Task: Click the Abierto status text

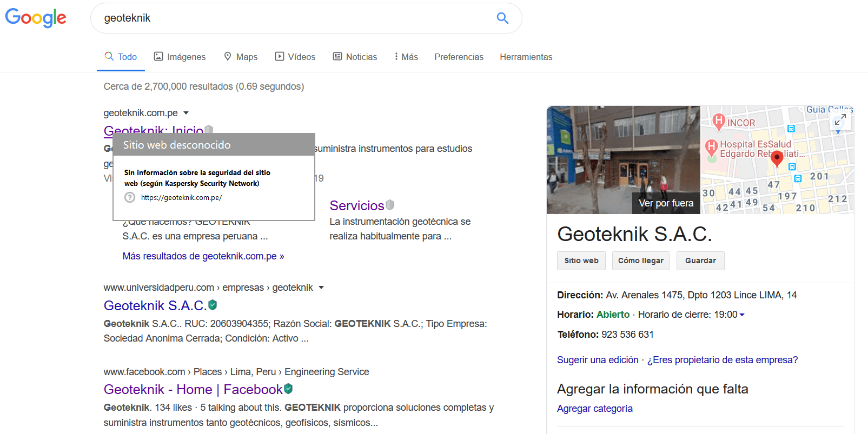Action: 613,315
